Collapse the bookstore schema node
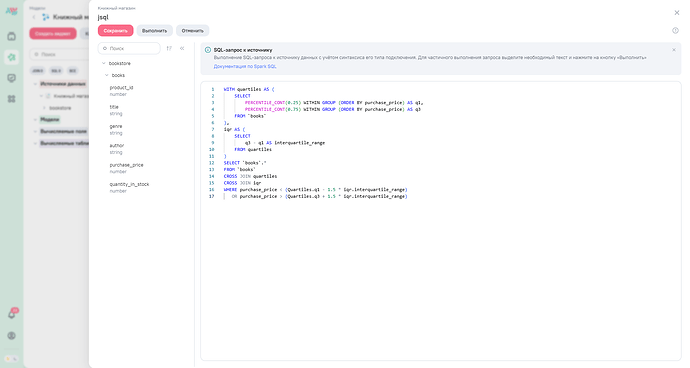This screenshot has height=368, width=690. 104,63
